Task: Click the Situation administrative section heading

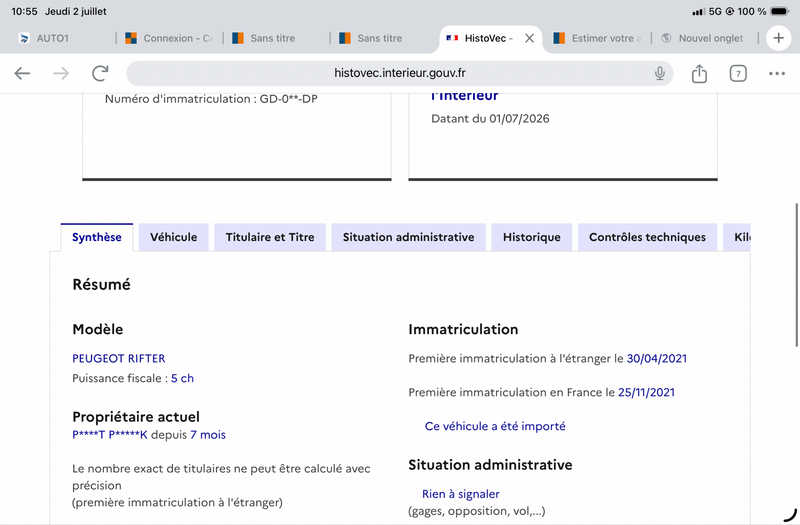Action: pos(490,465)
